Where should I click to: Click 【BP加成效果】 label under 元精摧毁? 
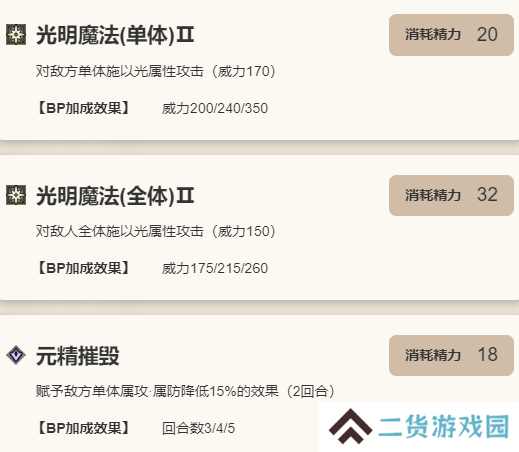tap(83, 428)
